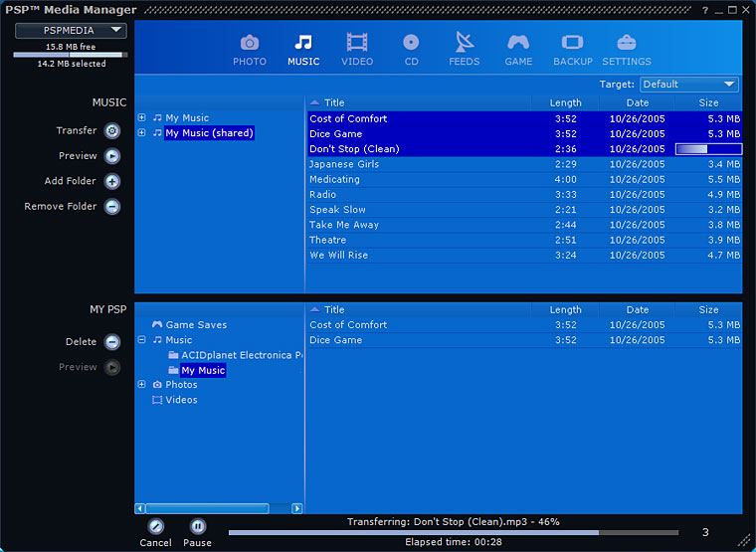Open the CD section disc icon
Viewport: 756px width, 552px height.
[x=411, y=43]
